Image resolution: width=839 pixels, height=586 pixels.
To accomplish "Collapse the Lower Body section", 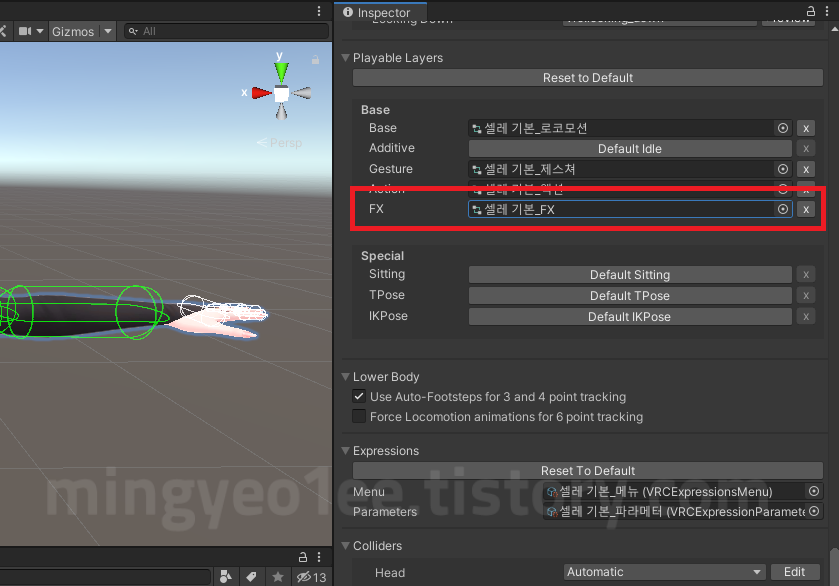I will click(346, 376).
